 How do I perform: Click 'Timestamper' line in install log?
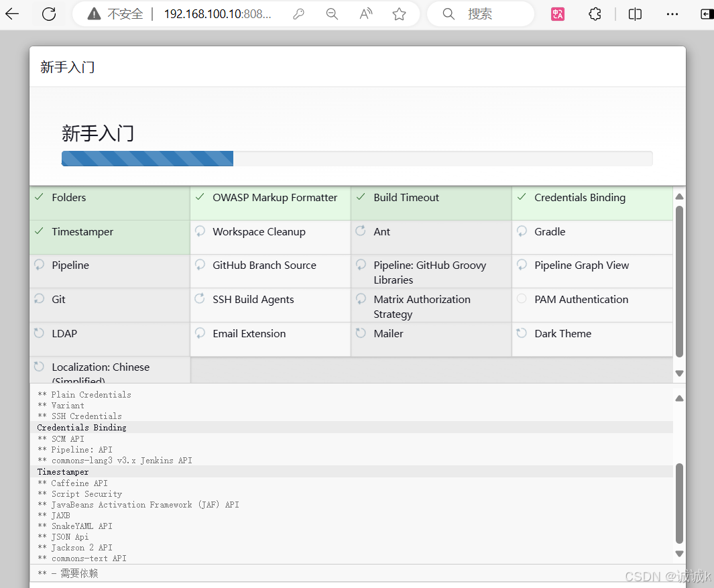coord(63,472)
